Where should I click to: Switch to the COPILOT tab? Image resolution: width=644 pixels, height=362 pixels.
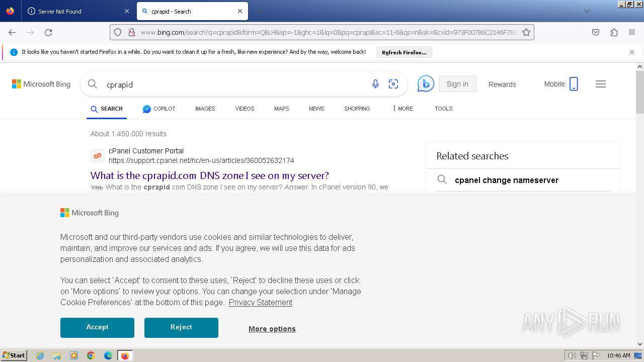click(x=159, y=109)
